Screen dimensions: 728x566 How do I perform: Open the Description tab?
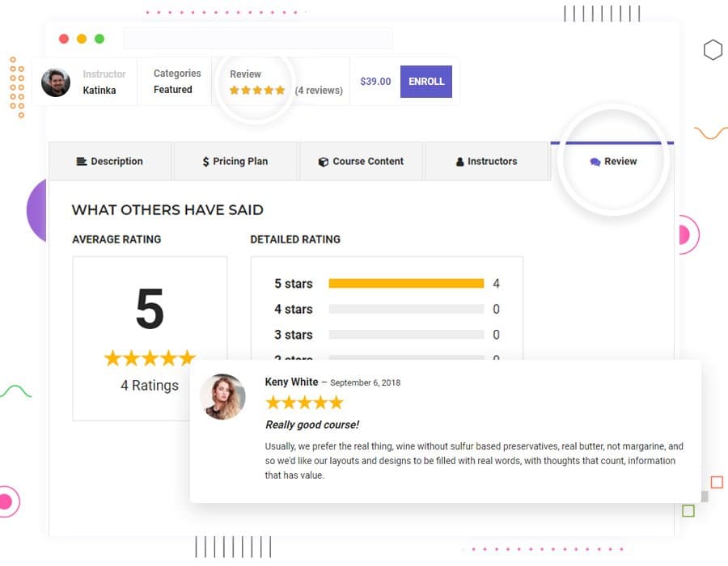pyautogui.click(x=110, y=162)
